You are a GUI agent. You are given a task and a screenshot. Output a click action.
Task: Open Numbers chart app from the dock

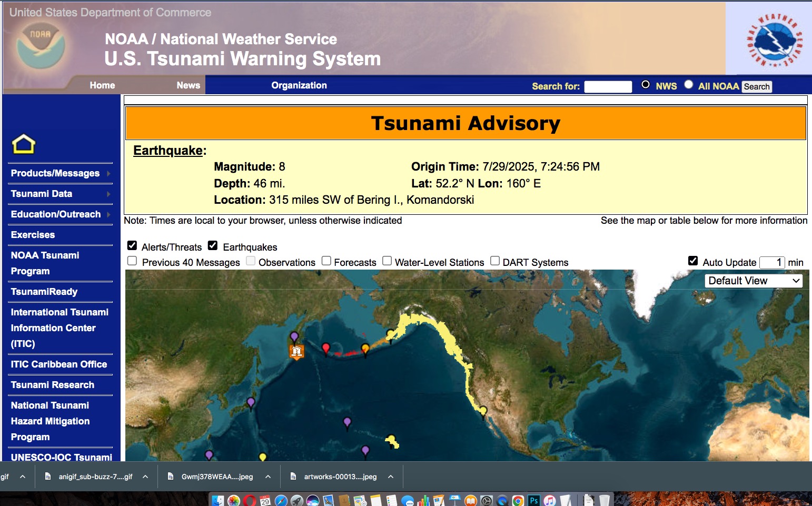[423, 500]
